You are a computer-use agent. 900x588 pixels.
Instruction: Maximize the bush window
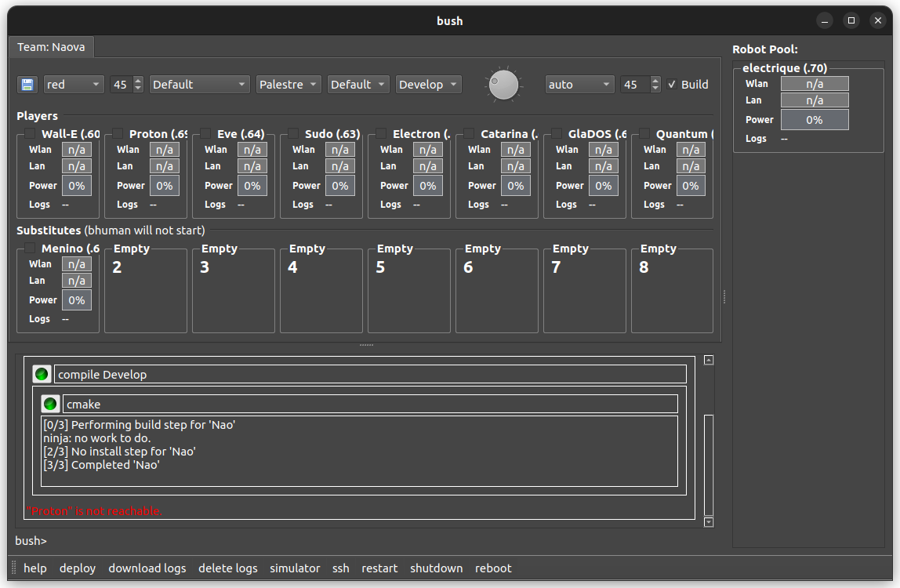pyautogui.click(x=851, y=20)
